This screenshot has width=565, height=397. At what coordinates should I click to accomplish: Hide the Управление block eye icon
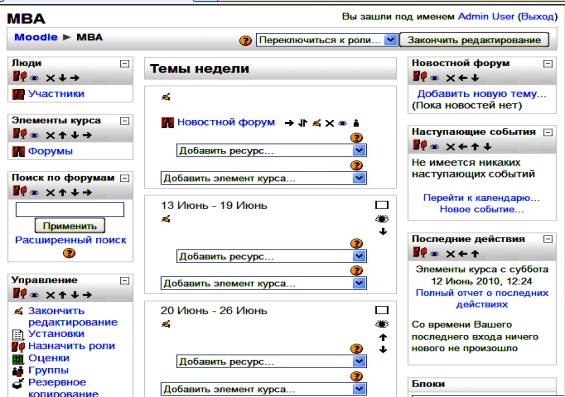pos(35,295)
